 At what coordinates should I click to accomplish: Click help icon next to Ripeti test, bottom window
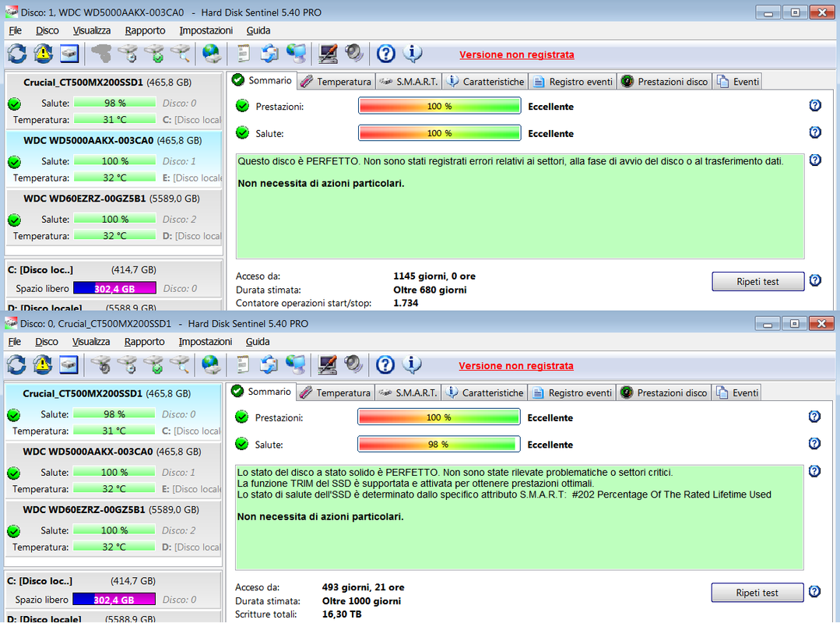tap(814, 591)
